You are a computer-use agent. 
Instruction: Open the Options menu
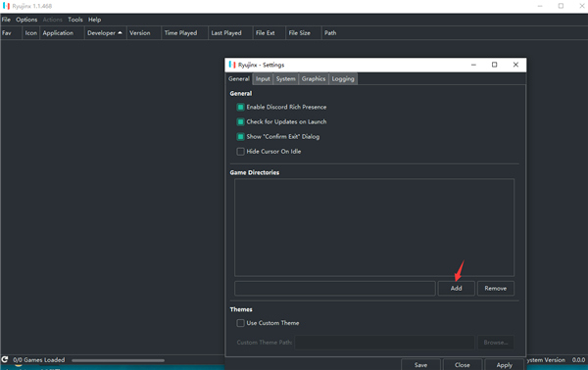pyautogui.click(x=26, y=20)
